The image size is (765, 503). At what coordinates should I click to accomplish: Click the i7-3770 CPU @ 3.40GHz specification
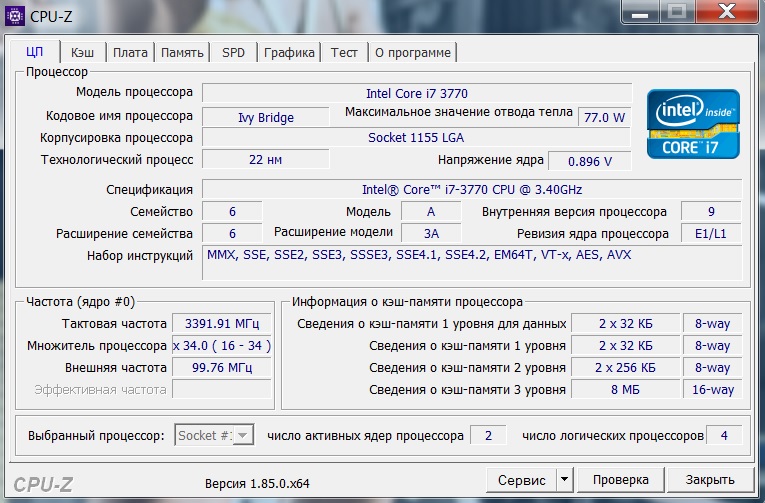point(472,189)
